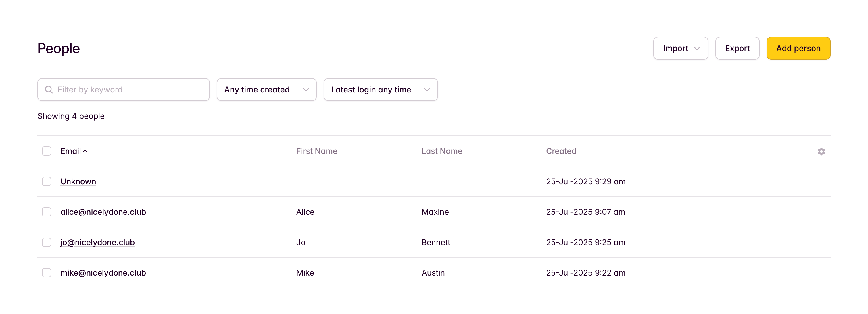Open table column settings gear

pos(821,152)
